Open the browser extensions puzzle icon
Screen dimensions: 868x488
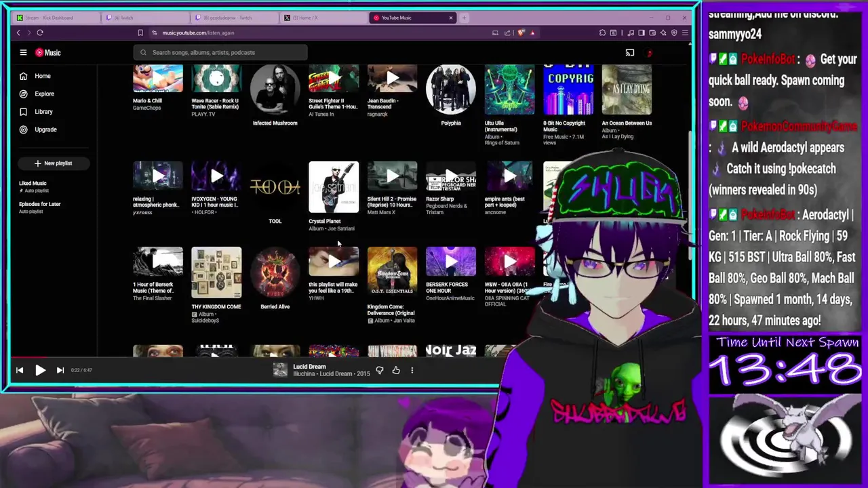pyautogui.click(x=602, y=33)
